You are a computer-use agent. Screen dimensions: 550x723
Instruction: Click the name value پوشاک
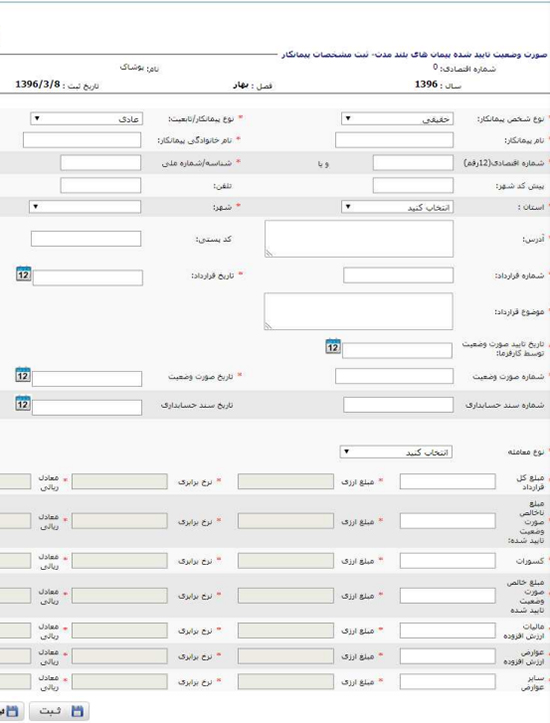131,68
